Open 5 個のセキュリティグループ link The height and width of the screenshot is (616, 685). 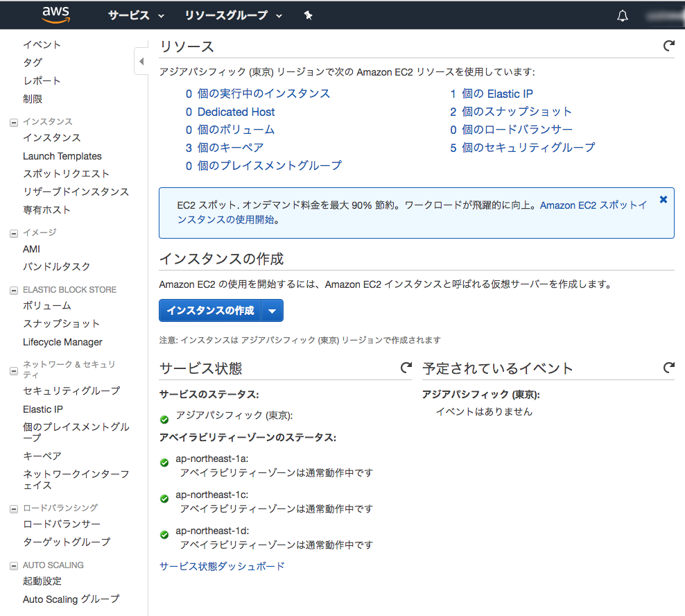(x=523, y=148)
